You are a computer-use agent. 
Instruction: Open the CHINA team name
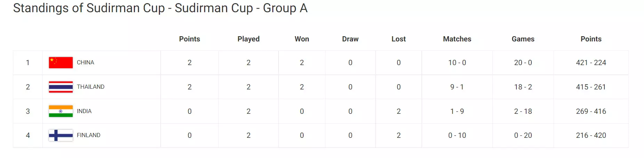[x=86, y=63]
